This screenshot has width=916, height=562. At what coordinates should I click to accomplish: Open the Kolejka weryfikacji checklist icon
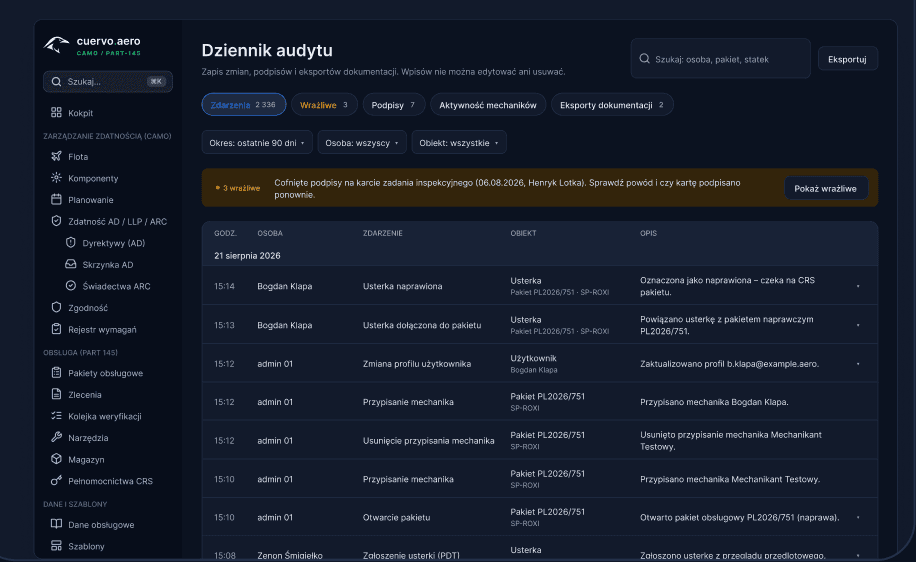tap(56, 416)
